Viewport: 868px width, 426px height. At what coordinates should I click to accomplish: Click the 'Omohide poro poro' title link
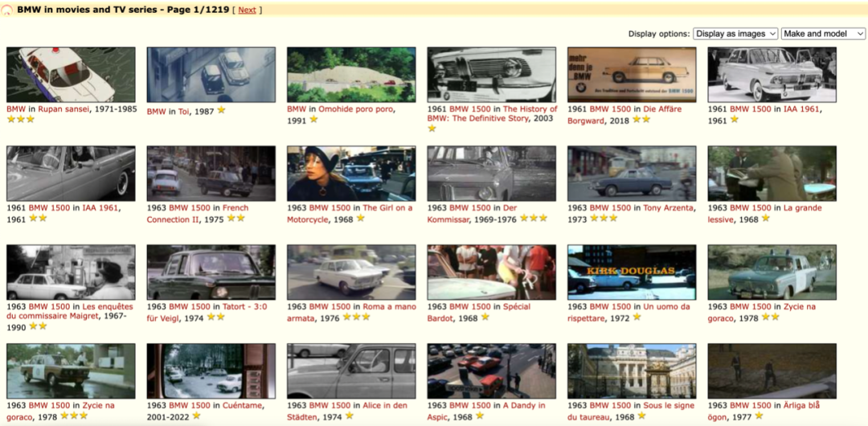point(355,109)
